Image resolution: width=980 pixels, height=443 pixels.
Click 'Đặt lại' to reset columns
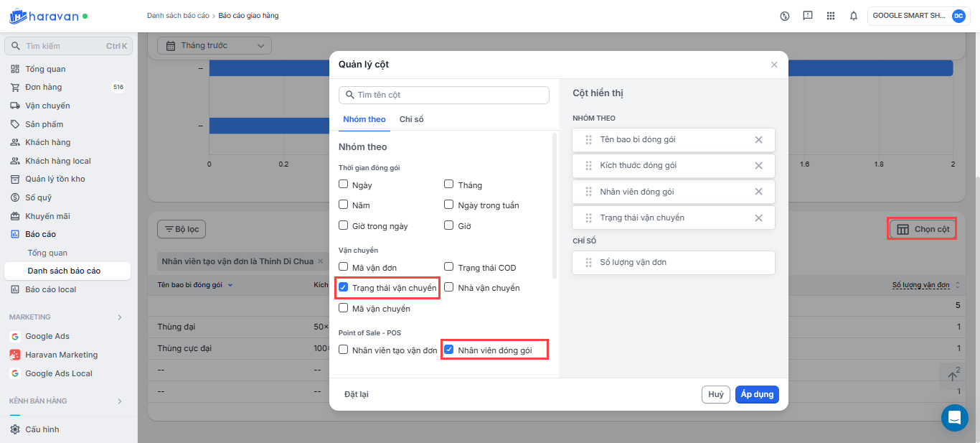[357, 394]
